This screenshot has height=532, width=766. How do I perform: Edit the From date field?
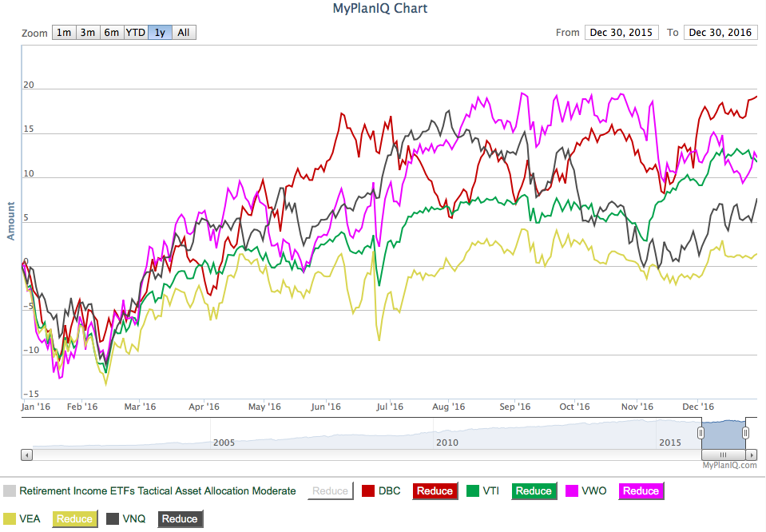[x=621, y=32]
